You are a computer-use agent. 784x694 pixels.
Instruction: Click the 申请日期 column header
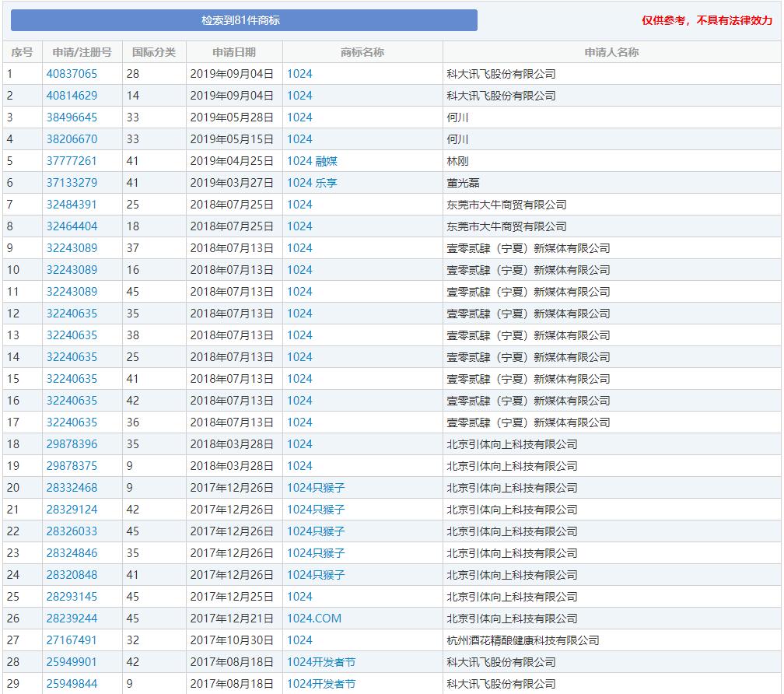pyautogui.click(x=234, y=52)
